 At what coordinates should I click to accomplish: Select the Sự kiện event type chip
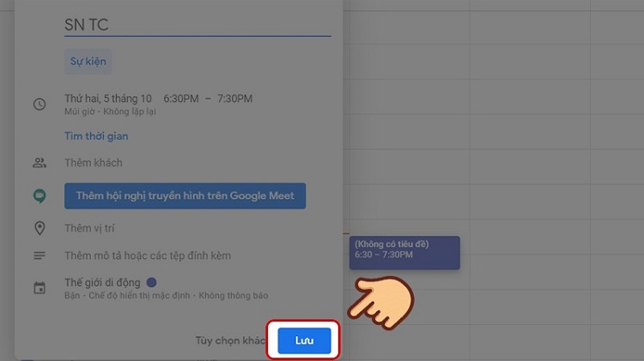(x=88, y=62)
